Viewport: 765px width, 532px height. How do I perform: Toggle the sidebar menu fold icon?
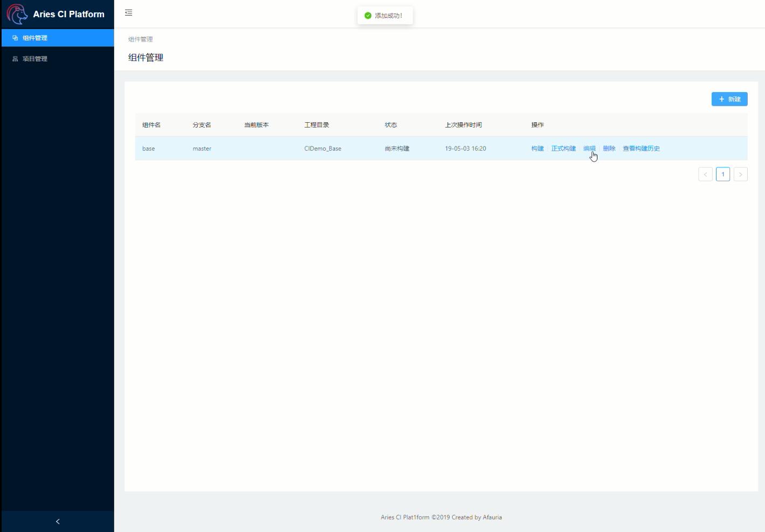(x=129, y=12)
